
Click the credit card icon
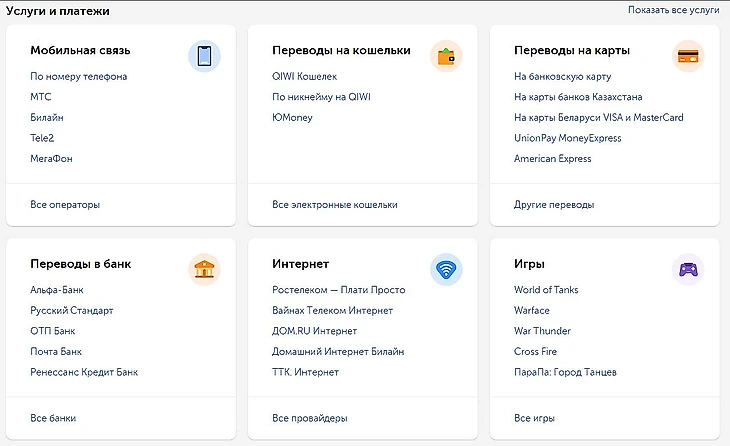click(688, 57)
